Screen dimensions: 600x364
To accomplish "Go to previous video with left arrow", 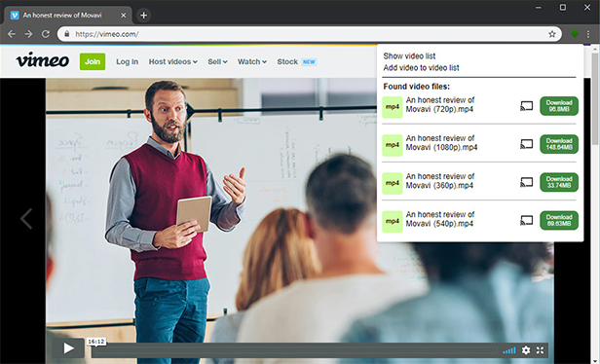I will coord(26,219).
